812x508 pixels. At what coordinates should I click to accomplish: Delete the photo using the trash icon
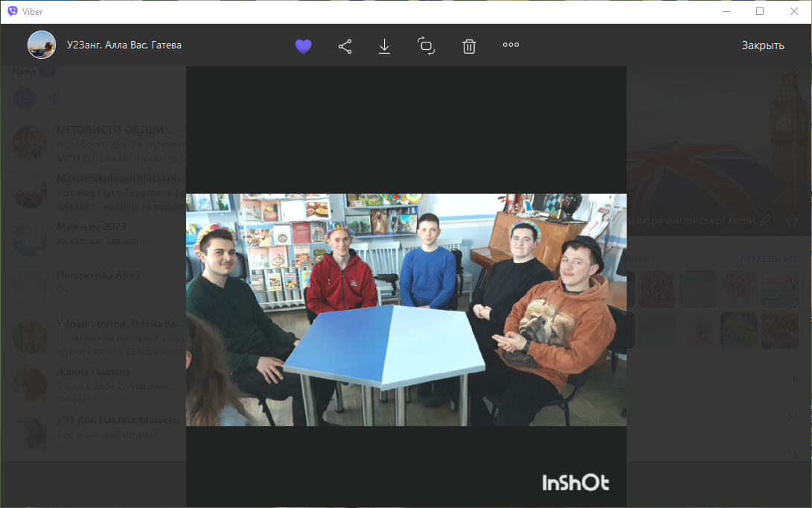point(469,46)
